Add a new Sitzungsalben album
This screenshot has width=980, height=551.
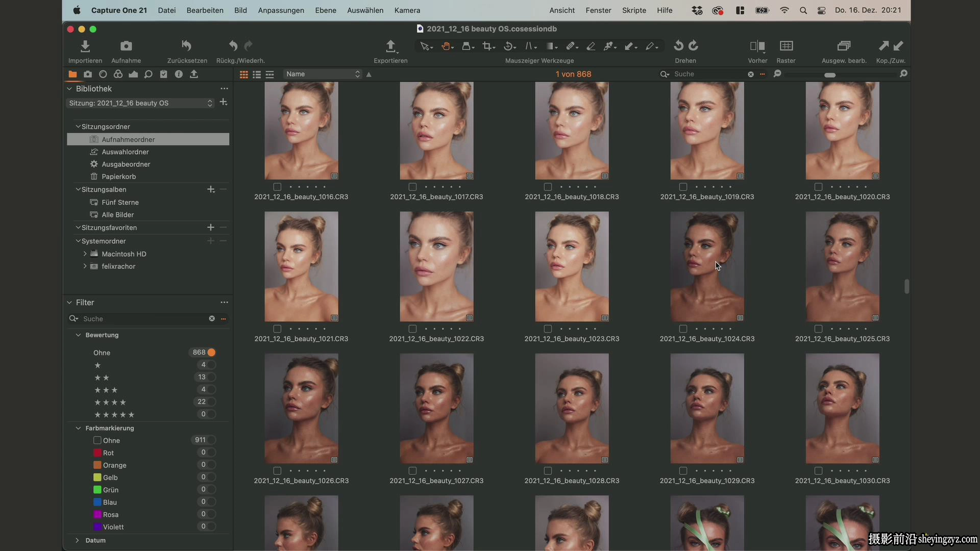click(211, 189)
